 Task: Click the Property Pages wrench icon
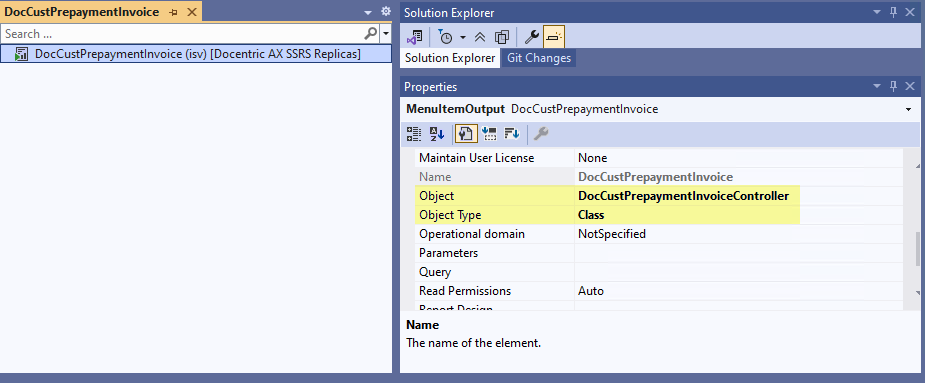(540, 134)
